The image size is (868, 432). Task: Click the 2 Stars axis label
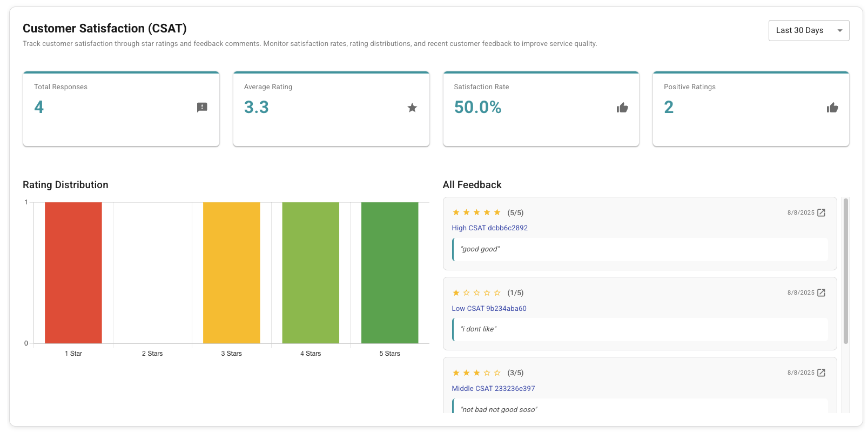152,354
